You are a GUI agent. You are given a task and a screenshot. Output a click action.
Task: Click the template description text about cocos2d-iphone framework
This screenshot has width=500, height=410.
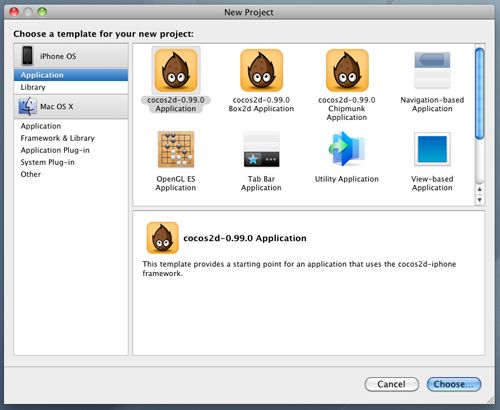coord(299,269)
